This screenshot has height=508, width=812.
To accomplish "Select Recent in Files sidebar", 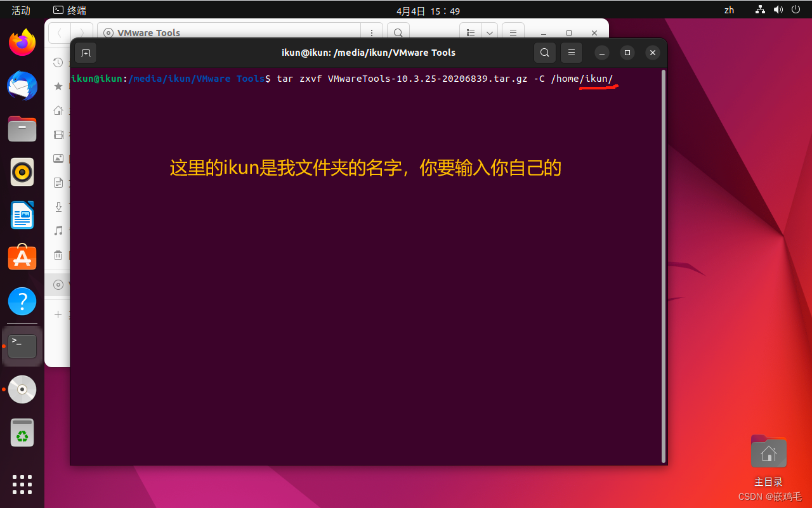I will [58, 62].
